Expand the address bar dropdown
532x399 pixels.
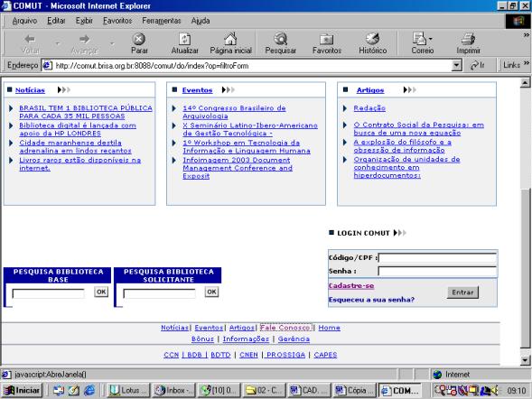pos(457,65)
